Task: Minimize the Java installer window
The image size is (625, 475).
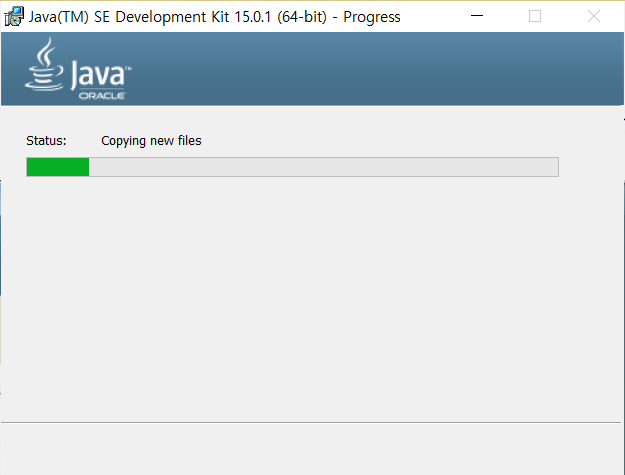Action: (477, 16)
